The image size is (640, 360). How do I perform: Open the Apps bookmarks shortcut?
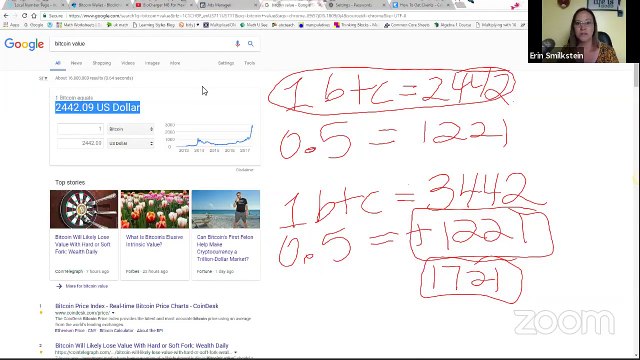[11, 25]
